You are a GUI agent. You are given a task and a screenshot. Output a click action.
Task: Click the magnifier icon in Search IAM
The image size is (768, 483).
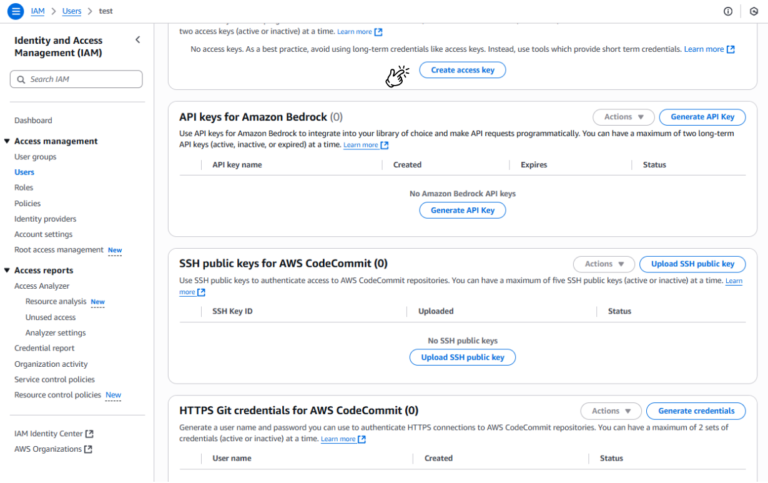click(22, 79)
